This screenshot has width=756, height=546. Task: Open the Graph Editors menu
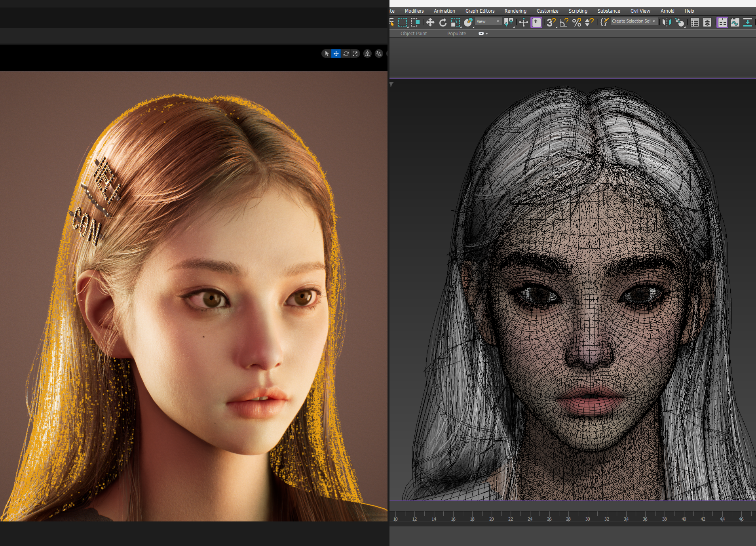pos(480,11)
